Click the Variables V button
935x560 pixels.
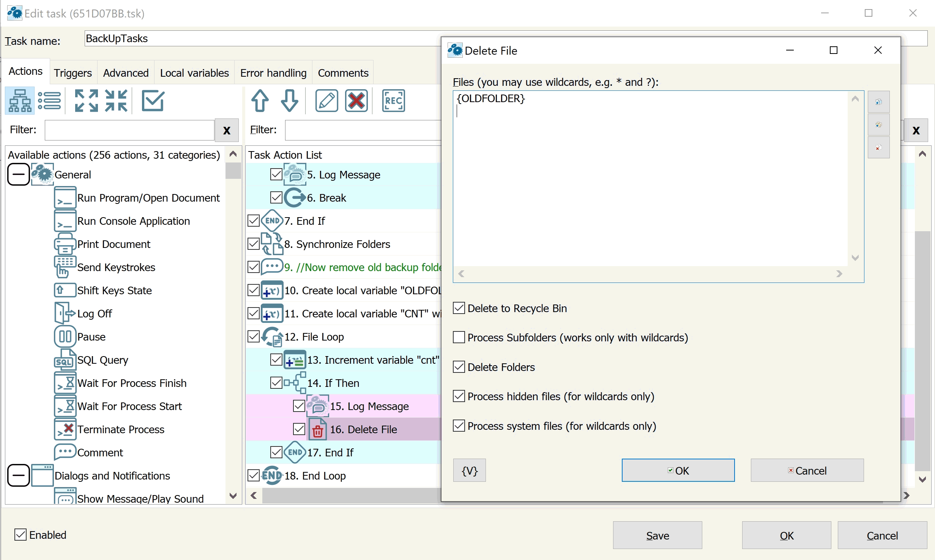pyautogui.click(x=470, y=470)
